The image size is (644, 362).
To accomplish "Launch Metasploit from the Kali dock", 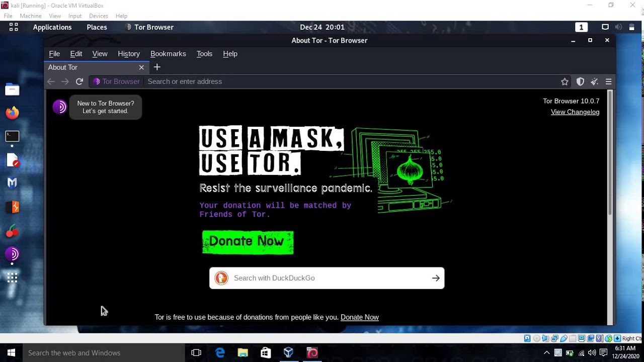I will 12,184.
